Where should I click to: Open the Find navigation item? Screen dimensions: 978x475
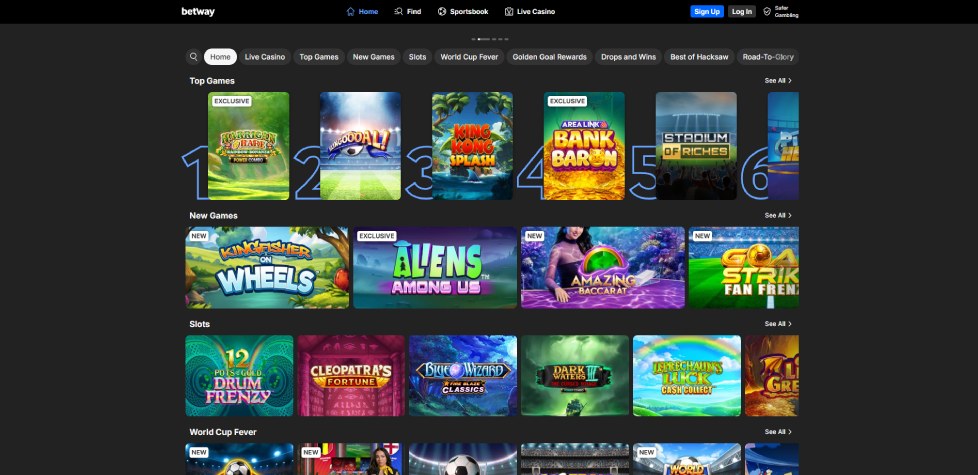[x=408, y=11]
